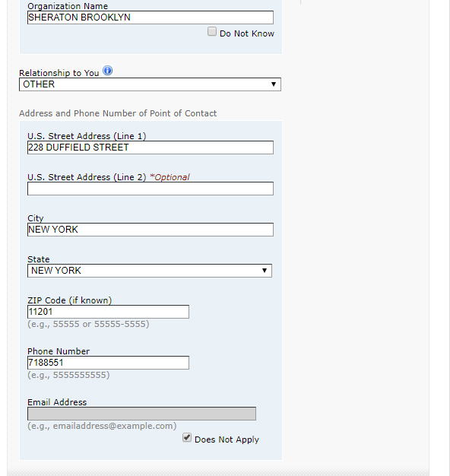Click the Phone Number label
450x476 pixels.
[59, 351]
